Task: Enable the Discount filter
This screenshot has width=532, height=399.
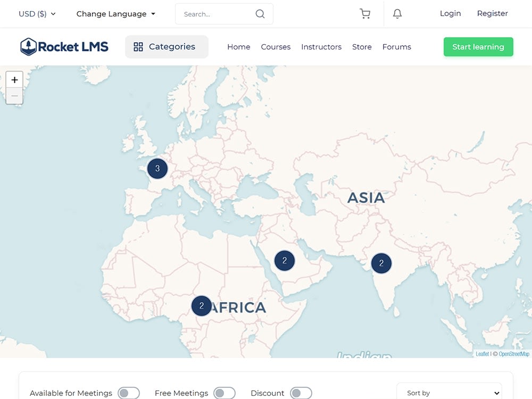Action: [x=301, y=393]
